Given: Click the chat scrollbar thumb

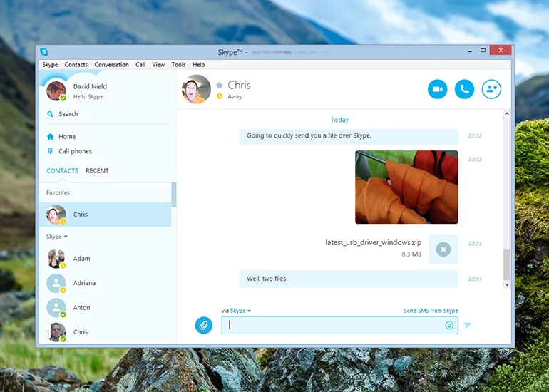Looking at the screenshot, I should pyautogui.click(x=507, y=264).
